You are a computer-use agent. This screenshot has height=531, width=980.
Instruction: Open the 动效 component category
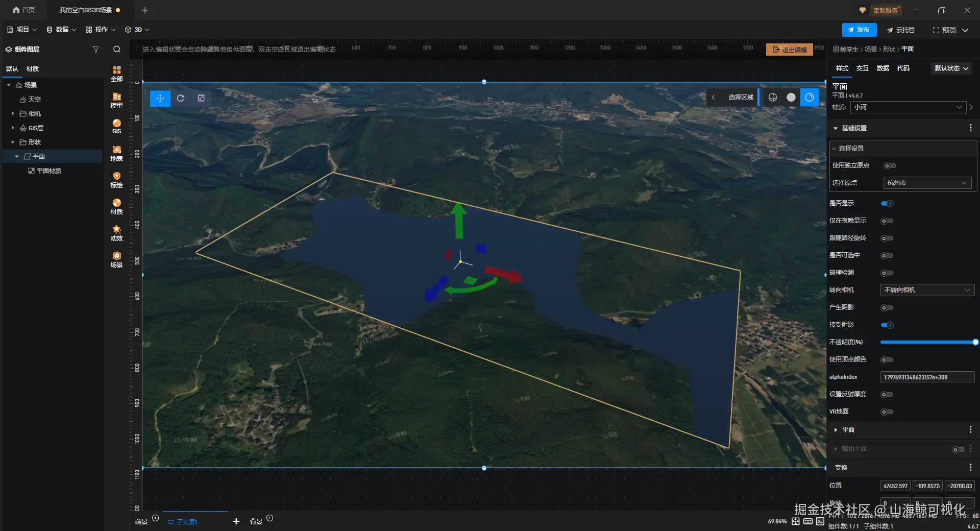click(117, 233)
